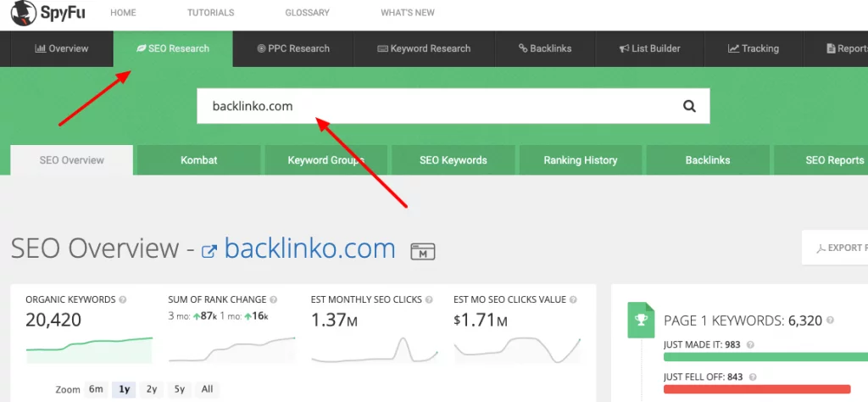Select the SEO Overview sub-tab
Image resolution: width=868 pixels, height=402 pixels.
[71, 160]
